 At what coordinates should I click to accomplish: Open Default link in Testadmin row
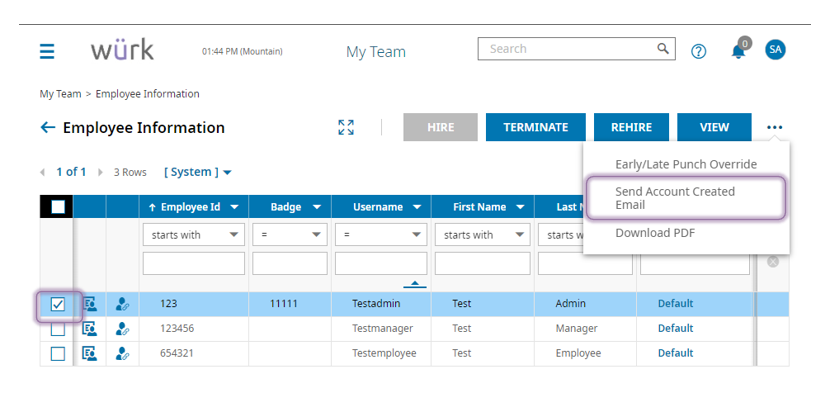click(x=675, y=304)
